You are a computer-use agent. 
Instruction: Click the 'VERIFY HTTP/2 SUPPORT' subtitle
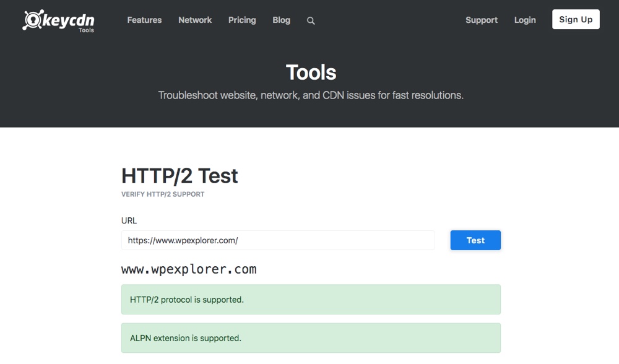[x=163, y=194]
